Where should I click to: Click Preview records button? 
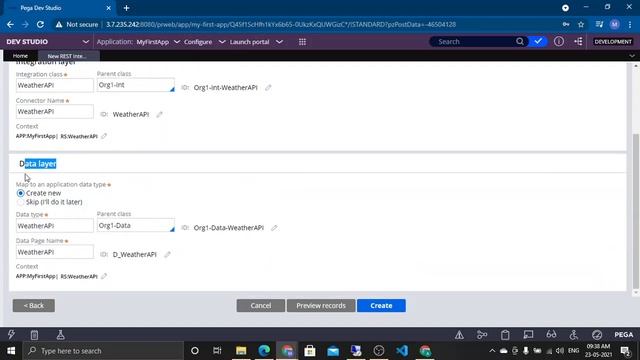point(321,305)
